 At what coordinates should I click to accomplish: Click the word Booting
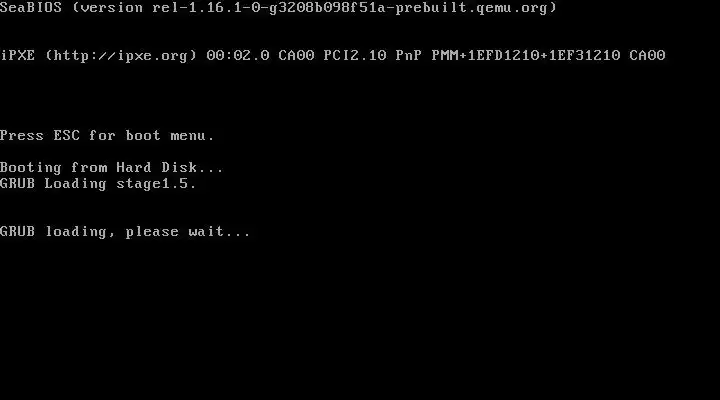click(x=31, y=168)
